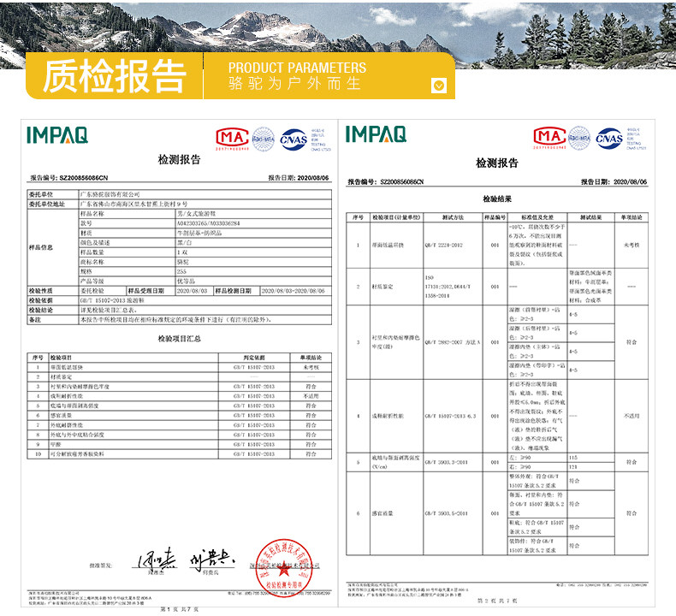Click the 测试结果 column header

tap(590, 217)
